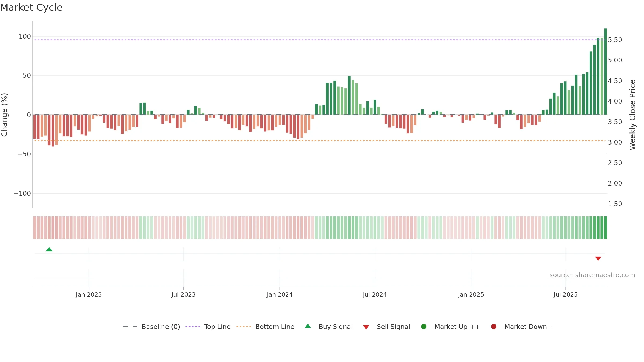Click the Jul 2025 axis label
This screenshot has width=644, height=362.
click(566, 295)
